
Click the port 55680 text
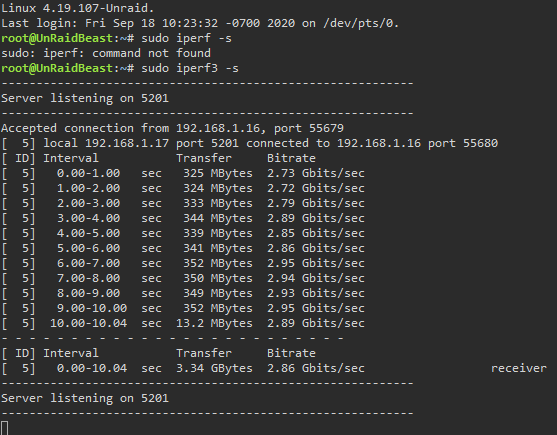point(463,143)
